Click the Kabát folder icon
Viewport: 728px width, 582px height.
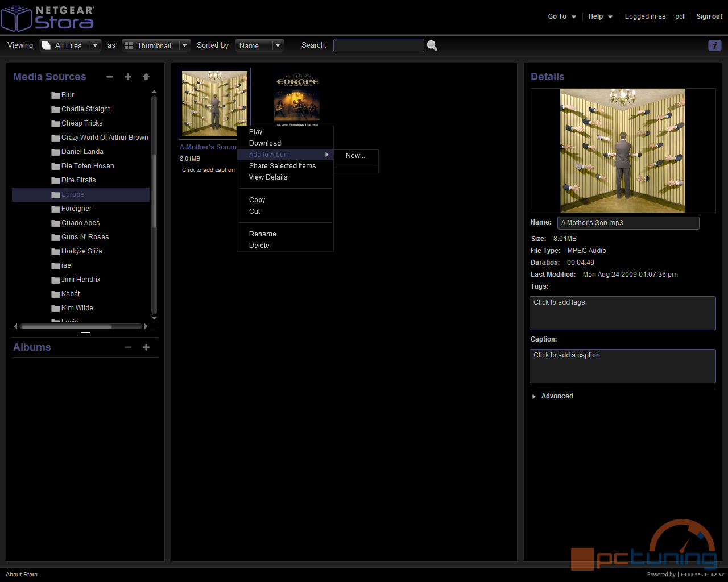[x=56, y=294]
